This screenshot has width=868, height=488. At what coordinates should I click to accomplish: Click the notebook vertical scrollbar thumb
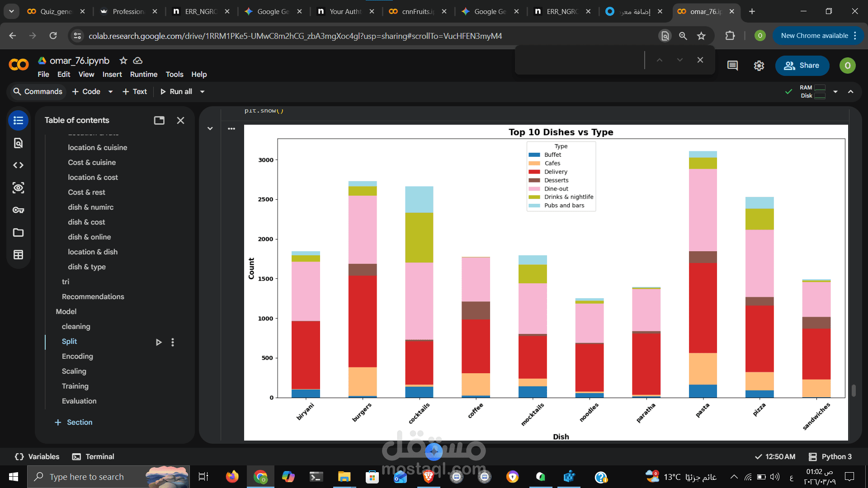coord(854,390)
